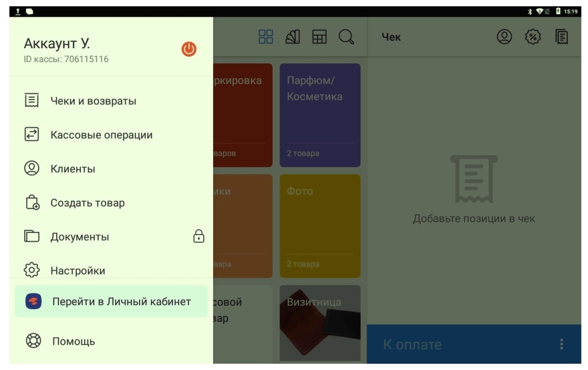
Task: Open Настройки from side menu
Action: click(78, 270)
